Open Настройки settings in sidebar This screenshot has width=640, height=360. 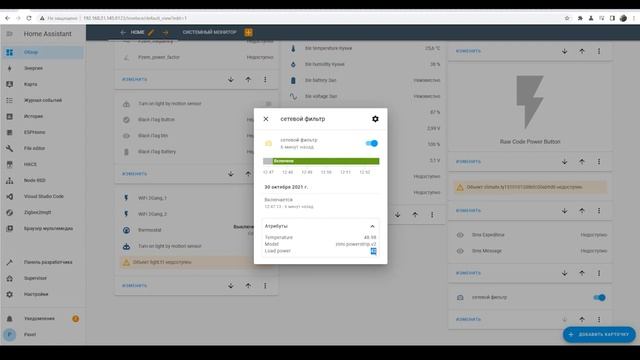click(43, 294)
